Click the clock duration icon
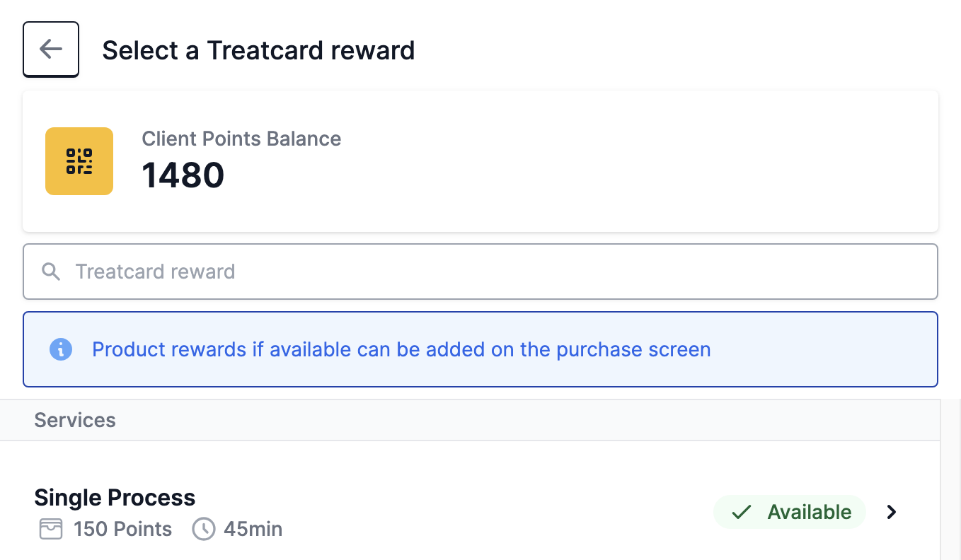Viewport: 961px width, 560px height. [204, 529]
